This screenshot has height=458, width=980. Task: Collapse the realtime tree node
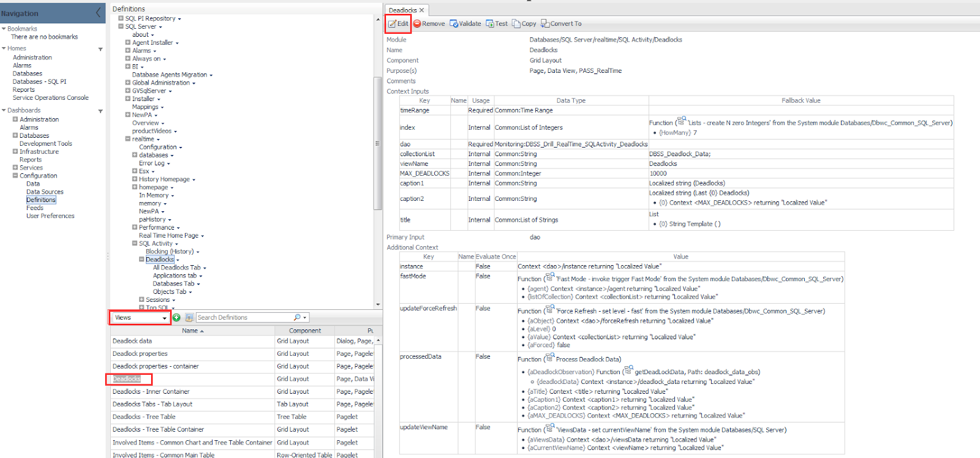click(128, 139)
